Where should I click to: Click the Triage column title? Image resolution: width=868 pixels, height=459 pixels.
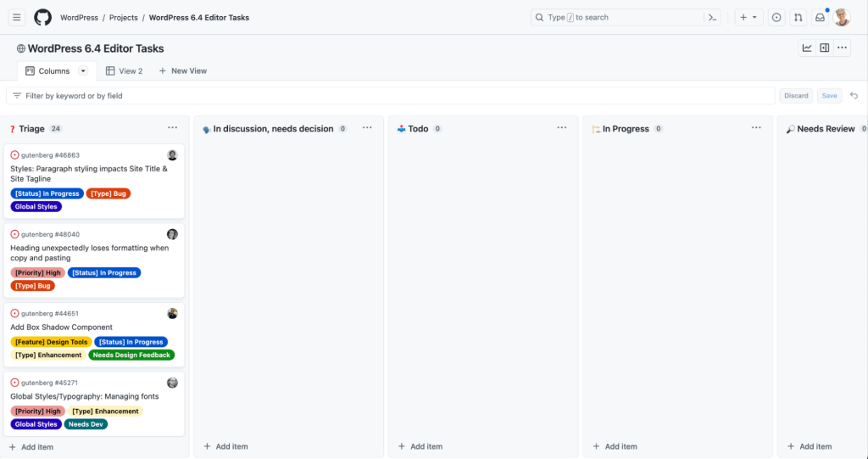pos(31,129)
